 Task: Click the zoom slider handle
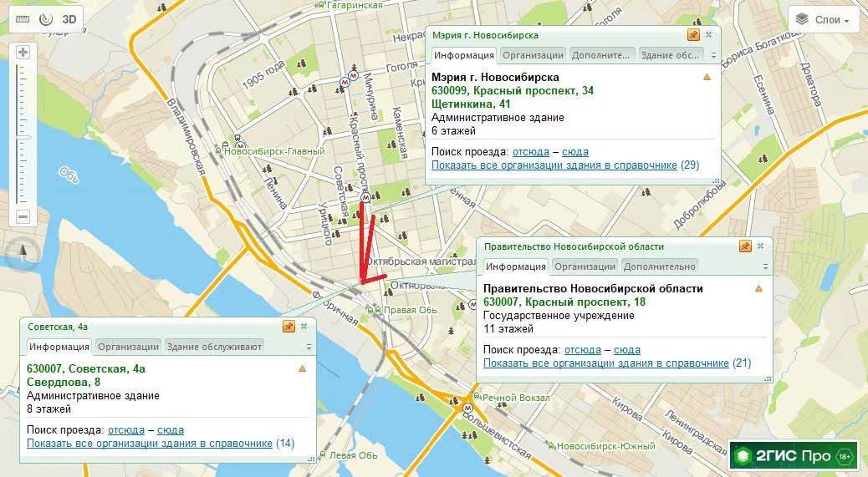point(23,137)
